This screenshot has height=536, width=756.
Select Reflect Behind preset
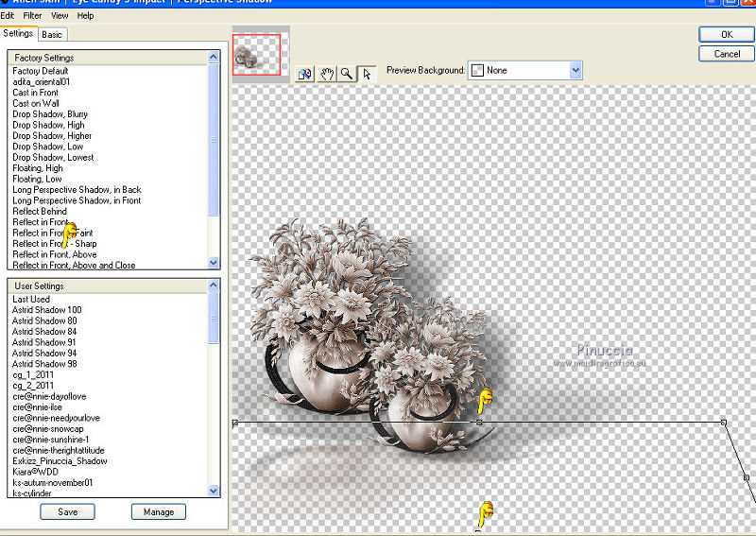(x=40, y=212)
